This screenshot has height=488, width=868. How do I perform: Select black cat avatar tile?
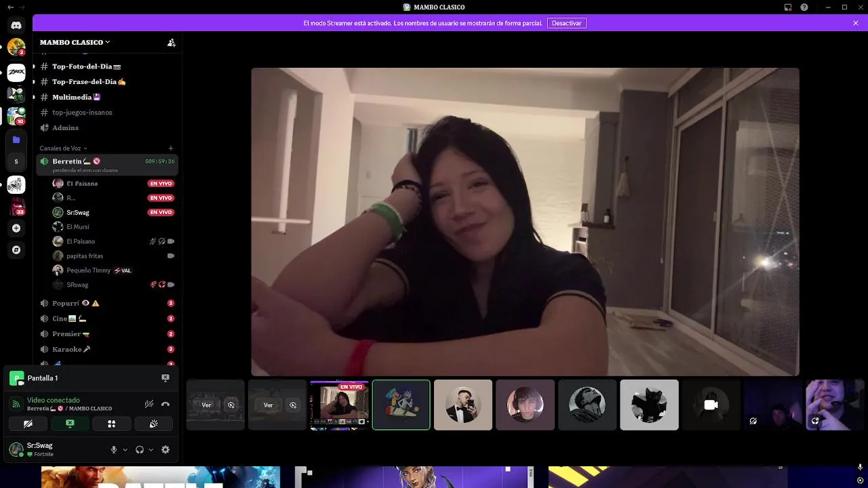coord(649,405)
